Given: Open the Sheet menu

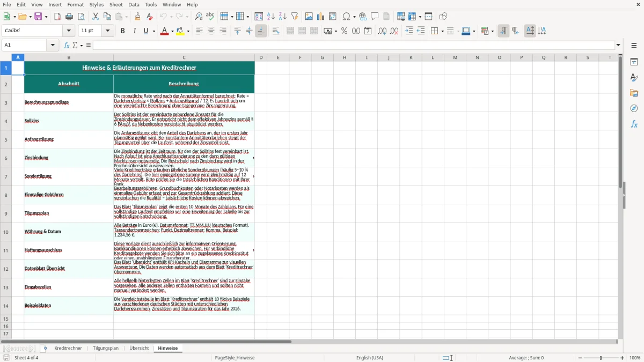Looking at the screenshot, I should click(x=116, y=4).
